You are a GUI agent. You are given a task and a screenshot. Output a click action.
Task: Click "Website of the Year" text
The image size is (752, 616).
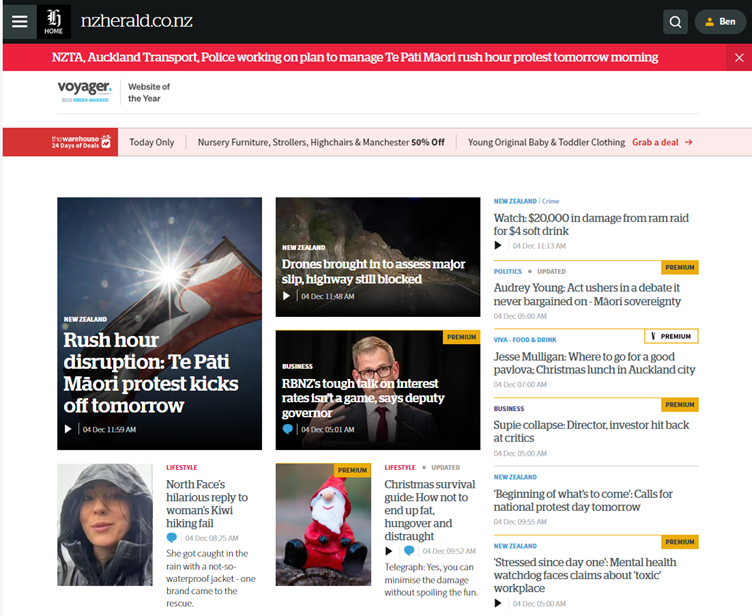(149, 93)
